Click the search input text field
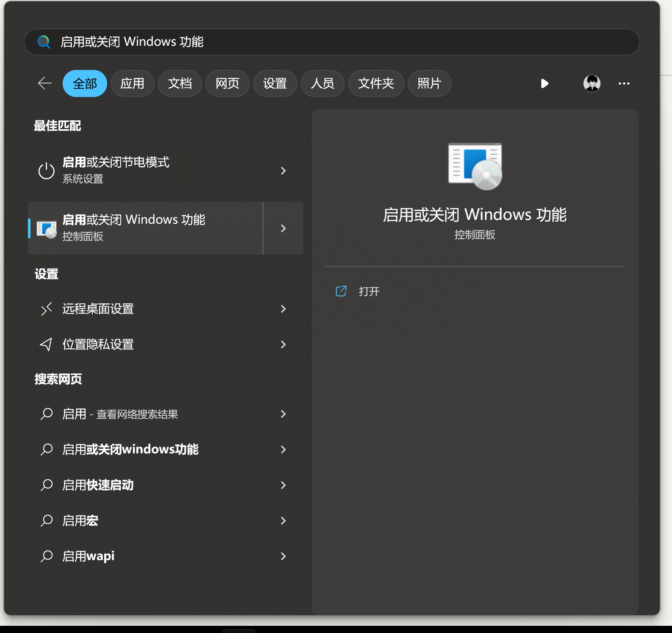 click(339, 42)
